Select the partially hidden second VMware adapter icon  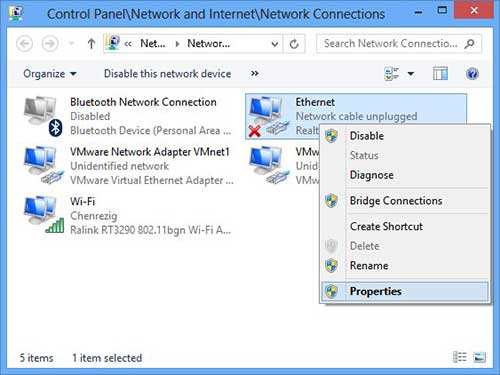click(269, 165)
